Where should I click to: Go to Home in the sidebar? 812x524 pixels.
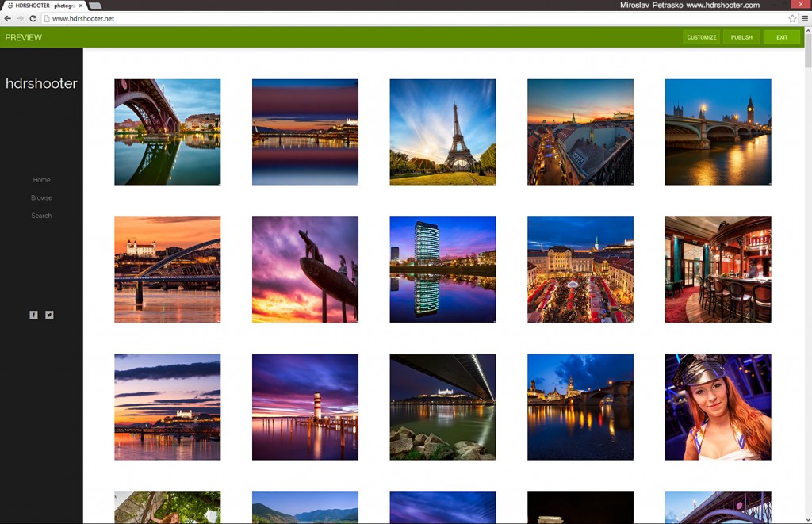click(41, 180)
